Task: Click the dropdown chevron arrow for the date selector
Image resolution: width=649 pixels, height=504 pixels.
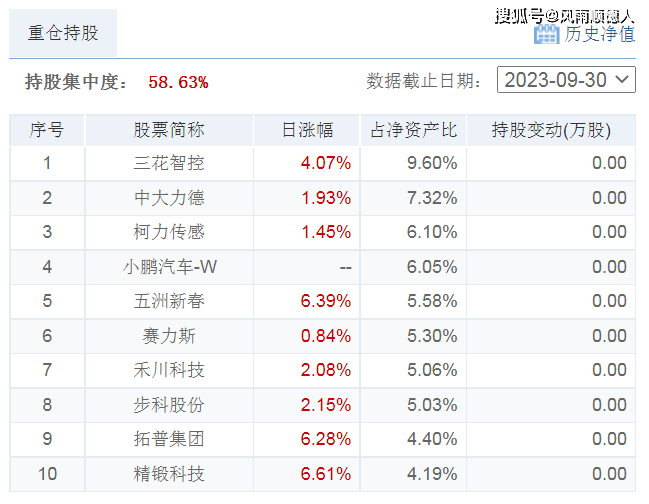Action: click(x=622, y=79)
